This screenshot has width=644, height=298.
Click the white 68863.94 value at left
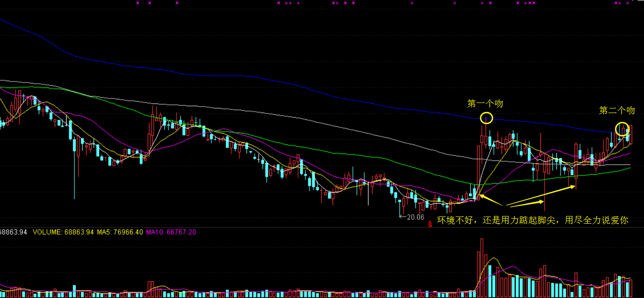coord(14,232)
